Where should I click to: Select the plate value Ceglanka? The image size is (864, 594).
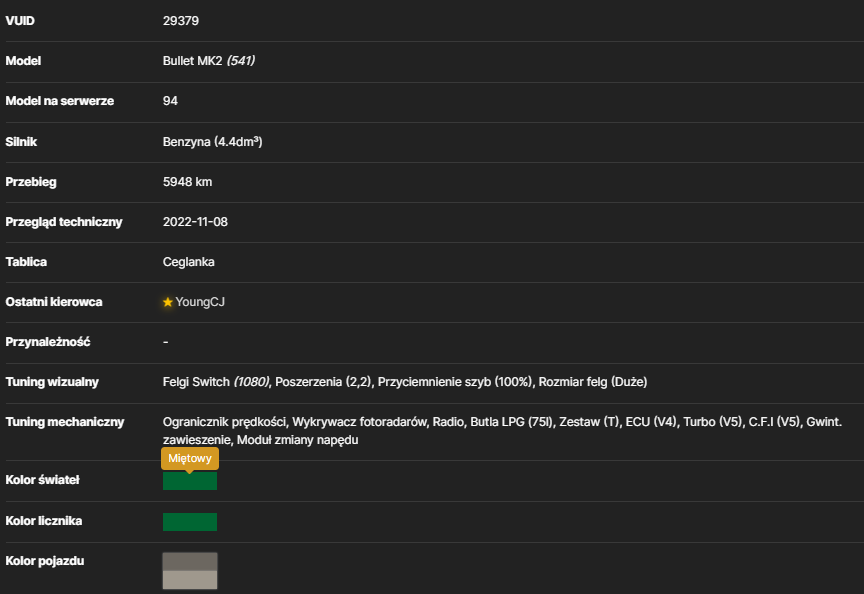point(188,262)
